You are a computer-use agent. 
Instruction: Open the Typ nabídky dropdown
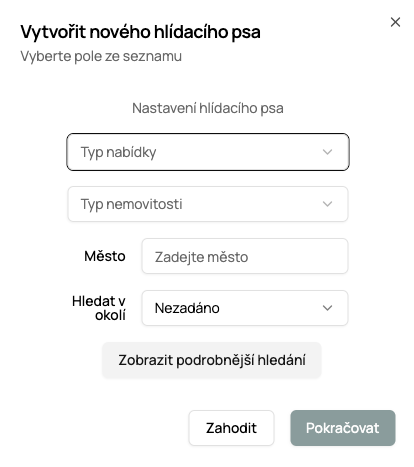point(208,152)
